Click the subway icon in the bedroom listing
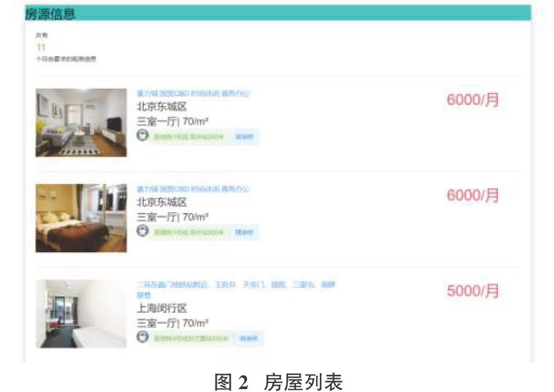Screen dimensions: 554x392 [143, 231]
